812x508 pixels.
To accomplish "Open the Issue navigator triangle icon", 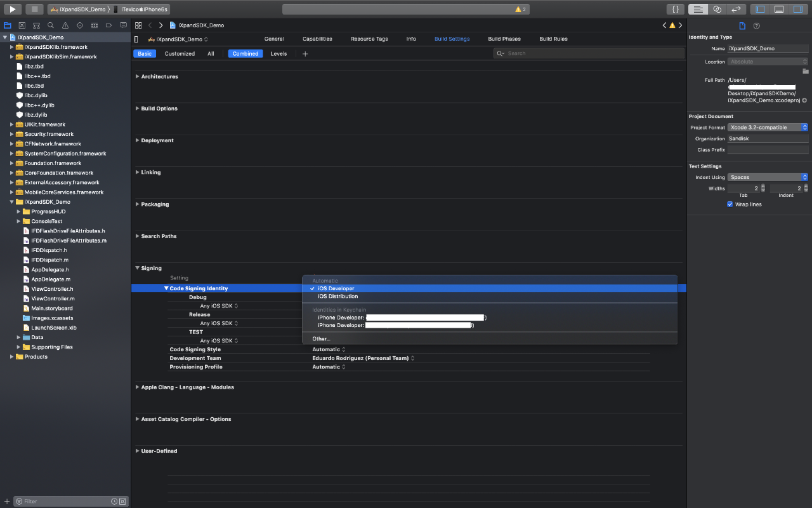I will tap(65, 25).
